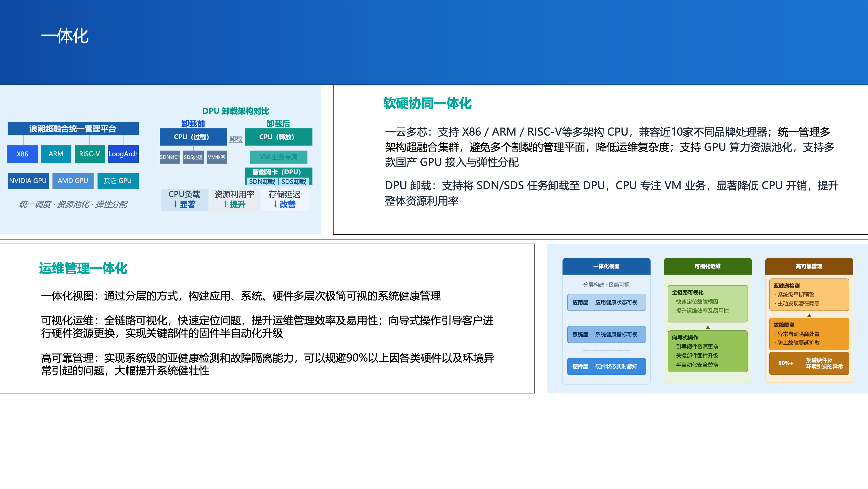Select the ARM architecture box
Image resolution: width=868 pixels, height=489 pixels.
tap(56, 154)
